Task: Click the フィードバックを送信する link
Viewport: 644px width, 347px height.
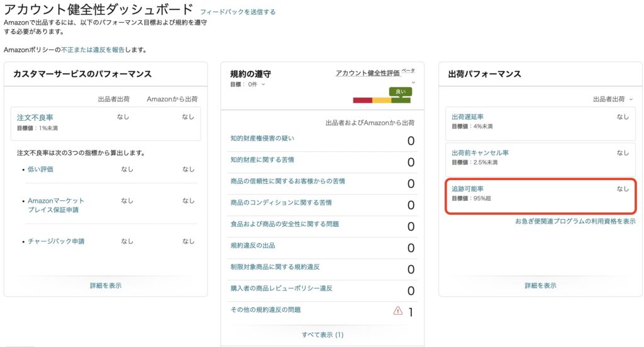Action: tap(238, 12)
